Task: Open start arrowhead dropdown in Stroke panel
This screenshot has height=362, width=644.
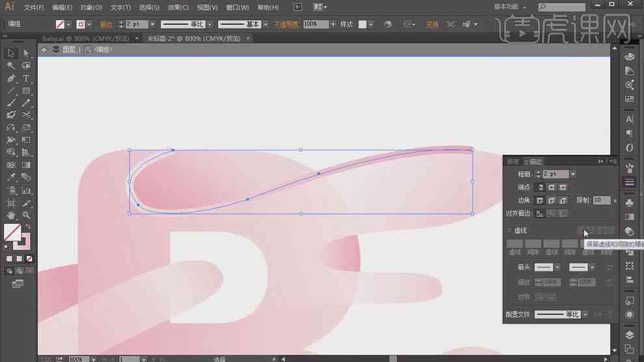Action: [557, 268]
